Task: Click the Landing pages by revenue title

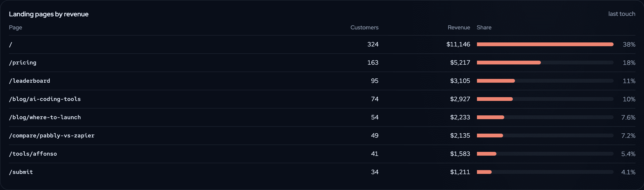Action: 49,14
